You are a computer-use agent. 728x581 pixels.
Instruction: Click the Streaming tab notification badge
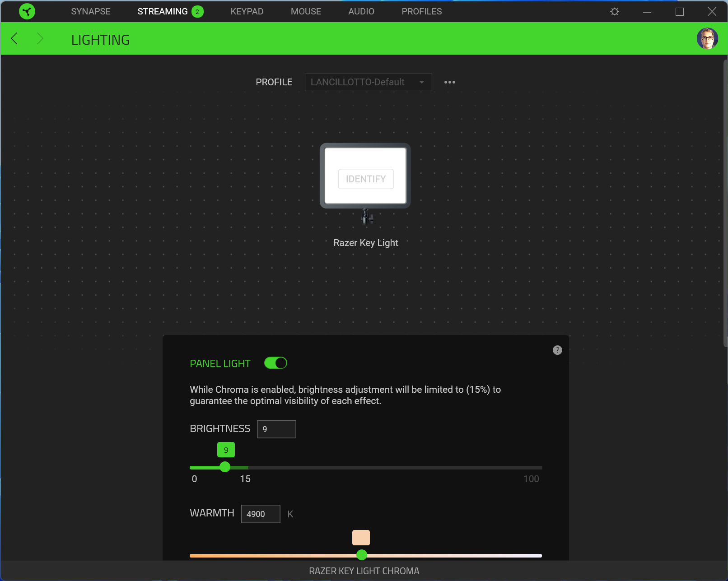click(197, 12)
